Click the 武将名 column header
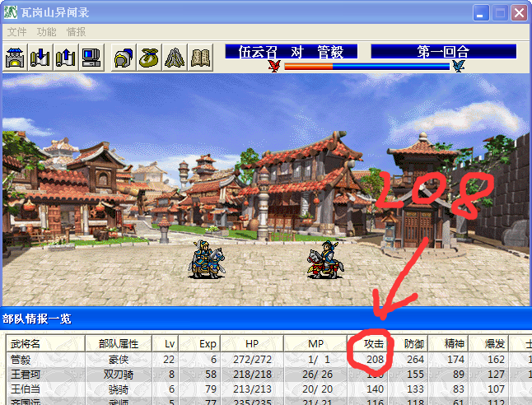 click(45, 344)
